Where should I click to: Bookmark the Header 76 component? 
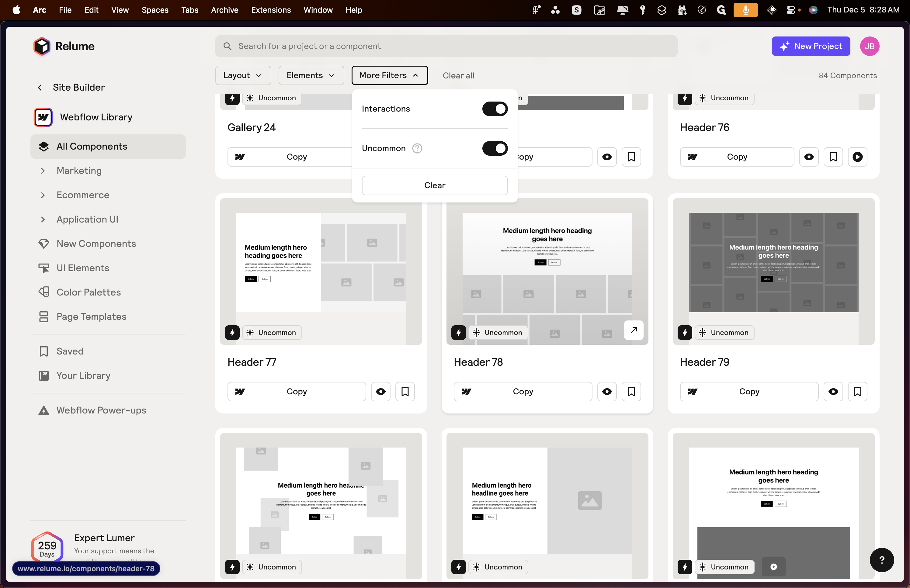click(833, 157)
